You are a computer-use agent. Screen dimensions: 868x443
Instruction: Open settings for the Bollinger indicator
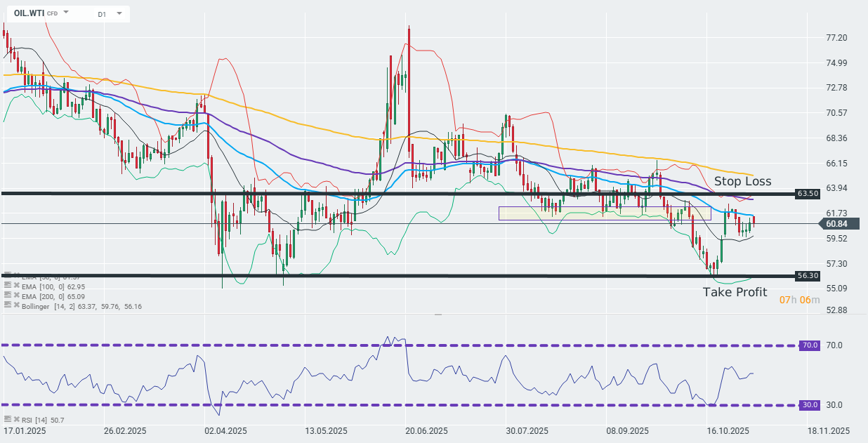click(8, 305)
